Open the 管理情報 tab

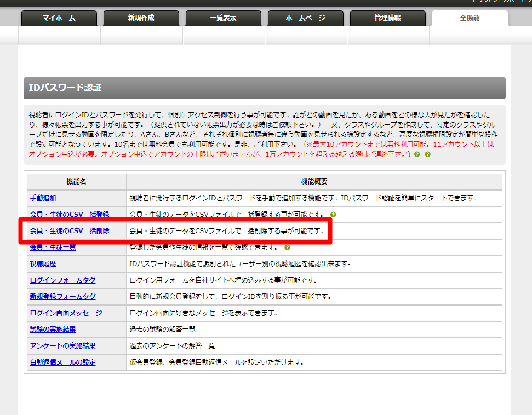(388, 18)
